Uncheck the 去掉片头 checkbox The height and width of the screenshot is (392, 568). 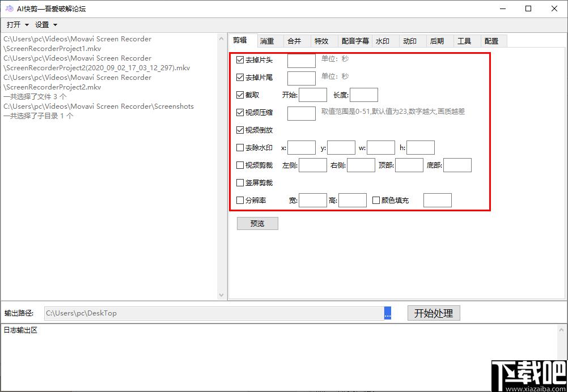pos(240,60)
